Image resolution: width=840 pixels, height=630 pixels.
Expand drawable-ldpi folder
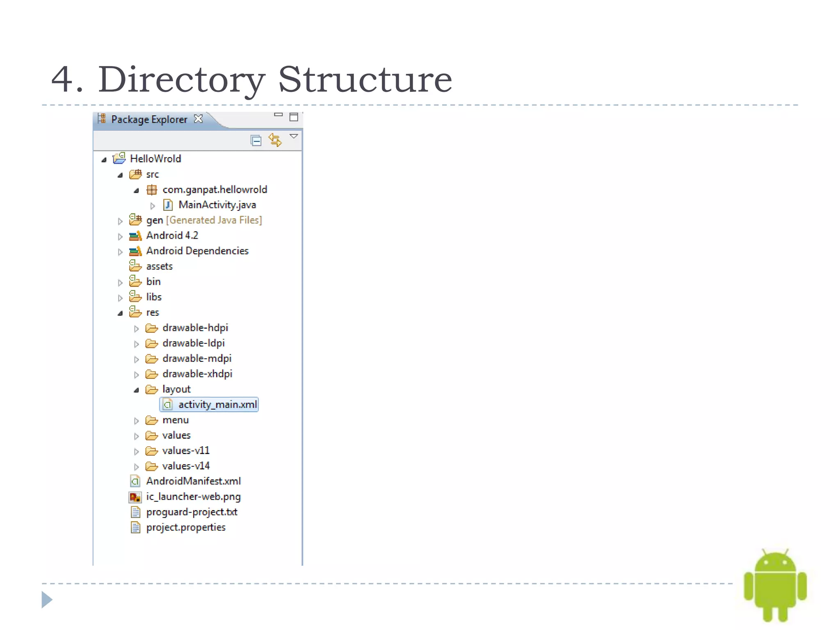pos(137,344)
